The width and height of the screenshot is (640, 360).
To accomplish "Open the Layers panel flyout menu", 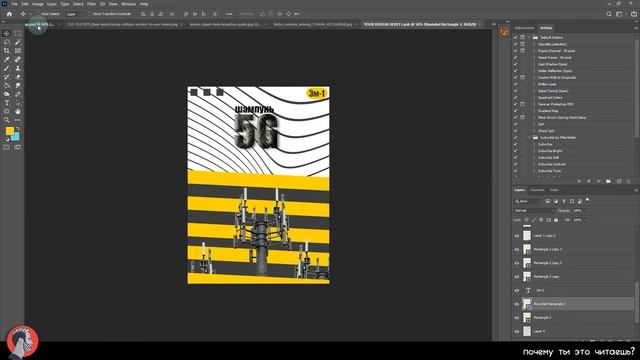I will pyautogui.click(x=636, y=190).
